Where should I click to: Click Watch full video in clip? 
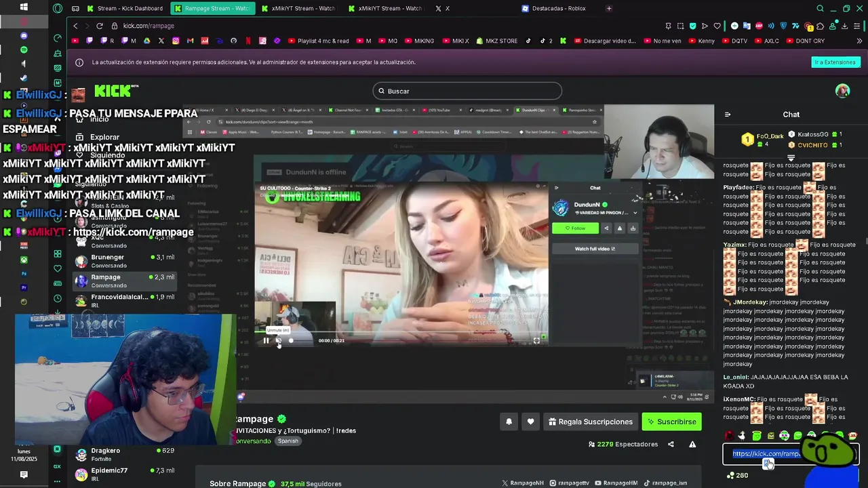[595, 249]
